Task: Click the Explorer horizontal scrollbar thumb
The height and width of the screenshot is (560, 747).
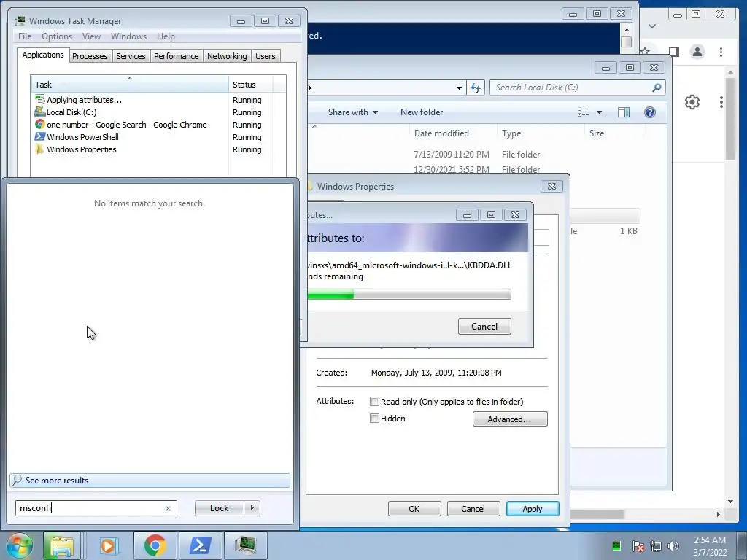Action: pyautogui.click(x=597, y=514)
